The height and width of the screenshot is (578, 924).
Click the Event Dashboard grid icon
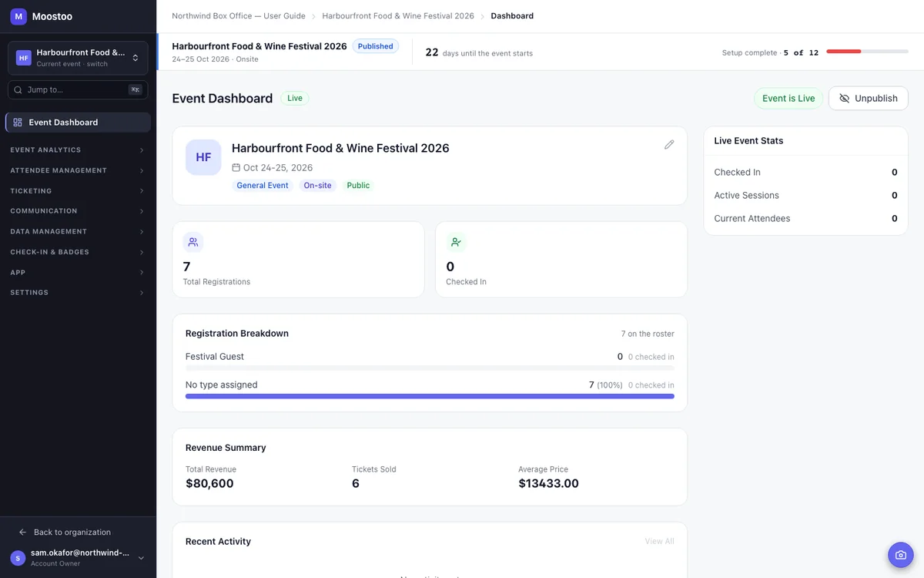[x=18, y=123]
